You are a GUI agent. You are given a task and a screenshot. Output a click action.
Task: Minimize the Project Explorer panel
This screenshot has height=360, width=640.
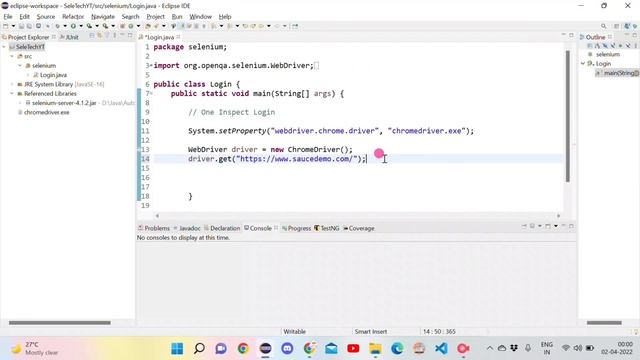(x=122, y=36)
